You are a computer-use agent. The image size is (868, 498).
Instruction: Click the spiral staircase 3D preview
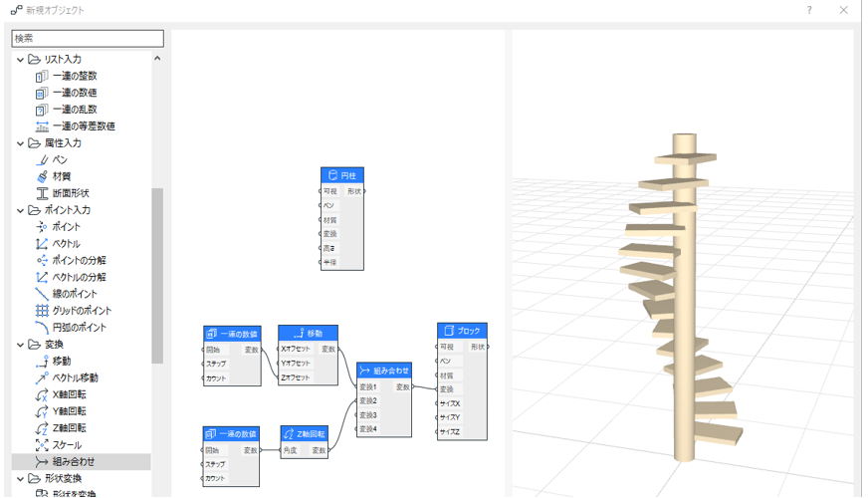pos(683,298)
